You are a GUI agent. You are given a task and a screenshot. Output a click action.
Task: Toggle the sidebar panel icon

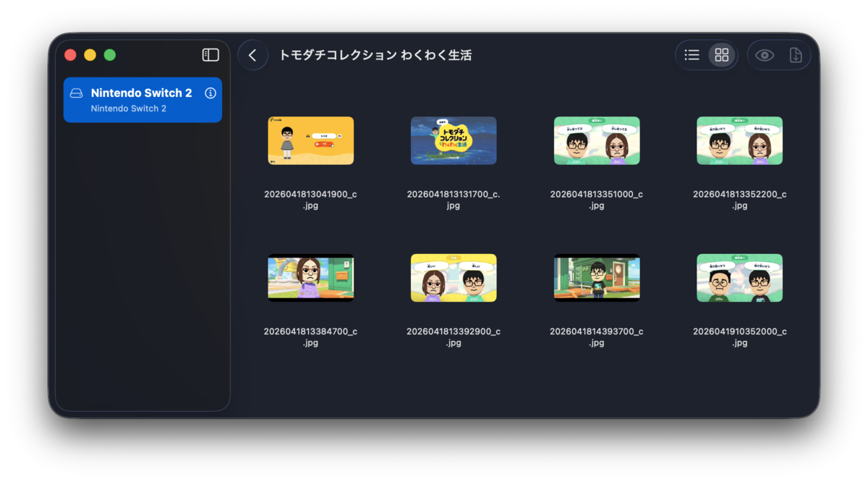(x=210, y=55)
